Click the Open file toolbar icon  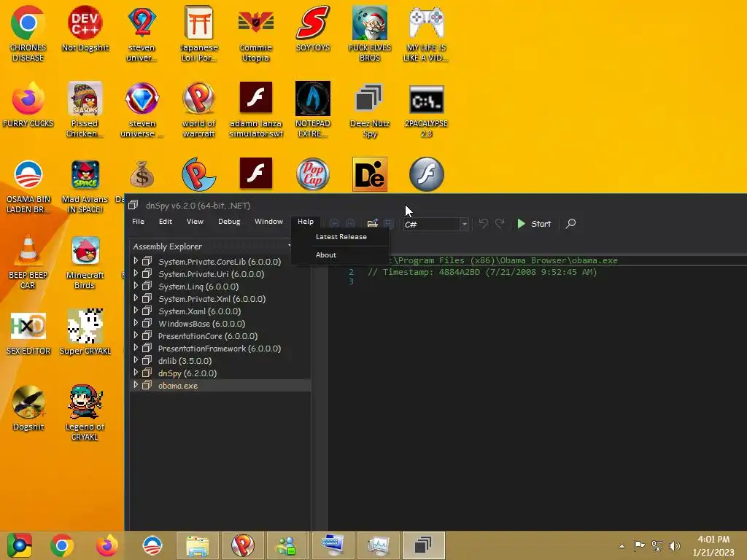(373, 223)
